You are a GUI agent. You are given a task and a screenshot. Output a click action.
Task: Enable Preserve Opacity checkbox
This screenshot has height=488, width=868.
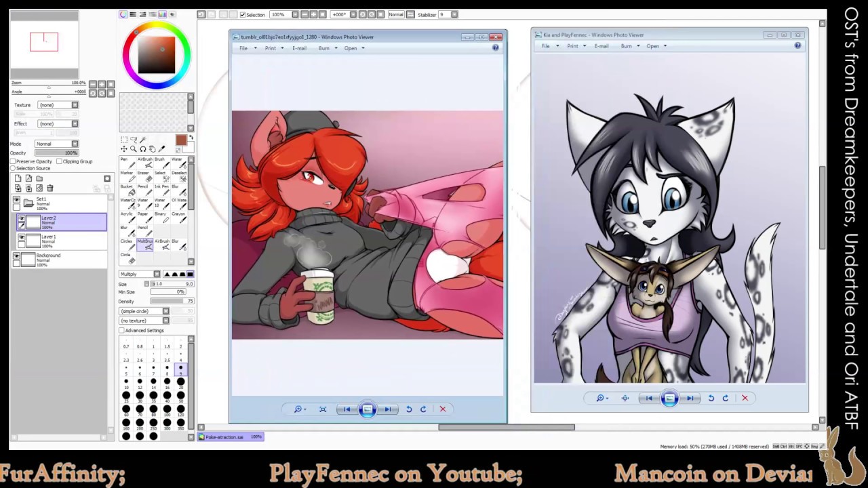14,161
